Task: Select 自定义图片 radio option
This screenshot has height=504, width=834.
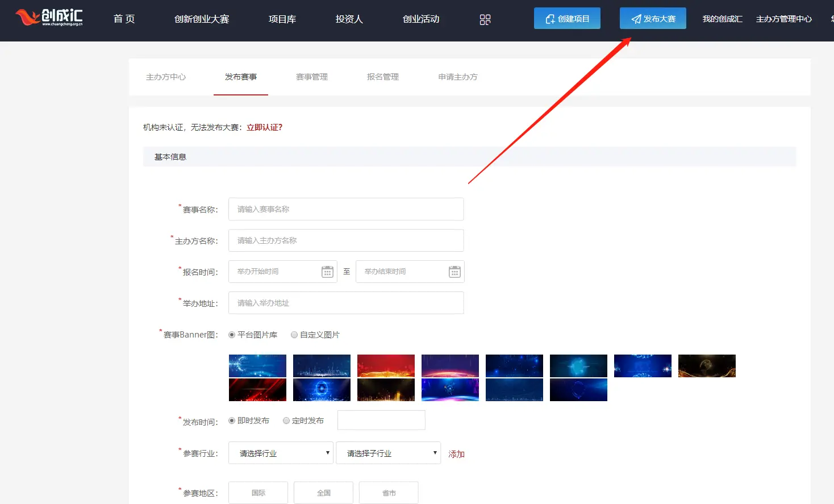Action: point(294,335)
